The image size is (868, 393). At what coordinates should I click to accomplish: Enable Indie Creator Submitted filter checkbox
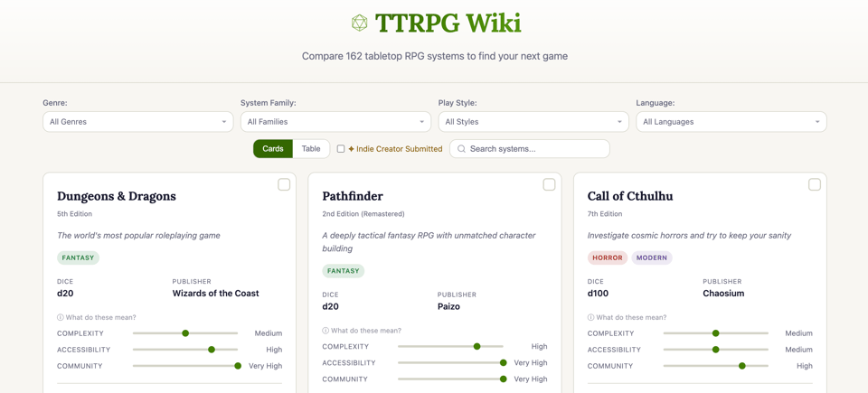[341, 149]
